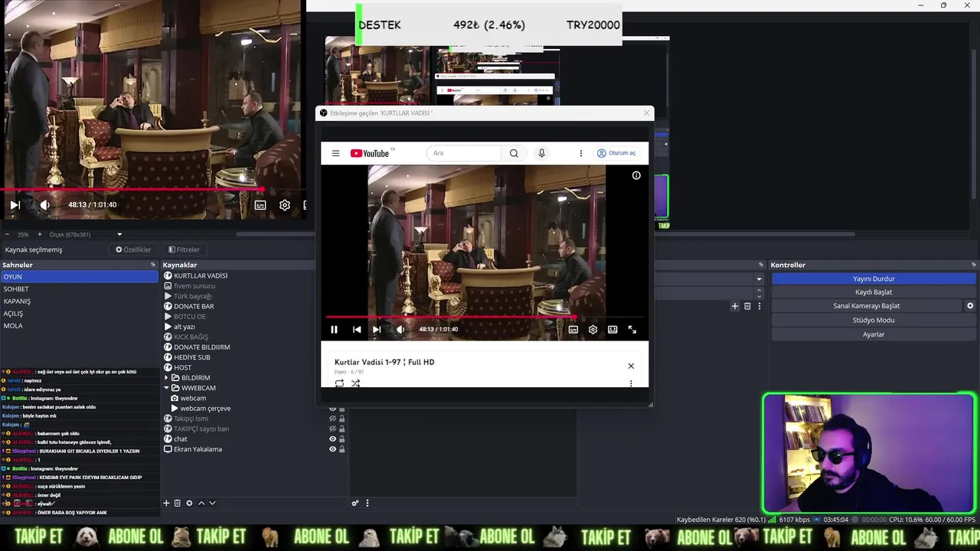Skip to next video in playlist
The width and height of the screenshot is (980, 551).
click(377, 329)
